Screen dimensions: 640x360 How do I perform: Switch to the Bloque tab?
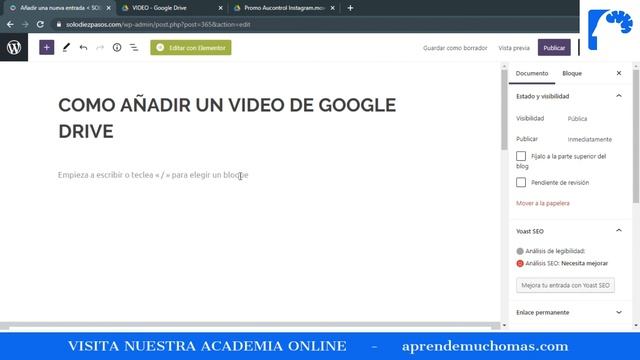click(x=572, y=73)
